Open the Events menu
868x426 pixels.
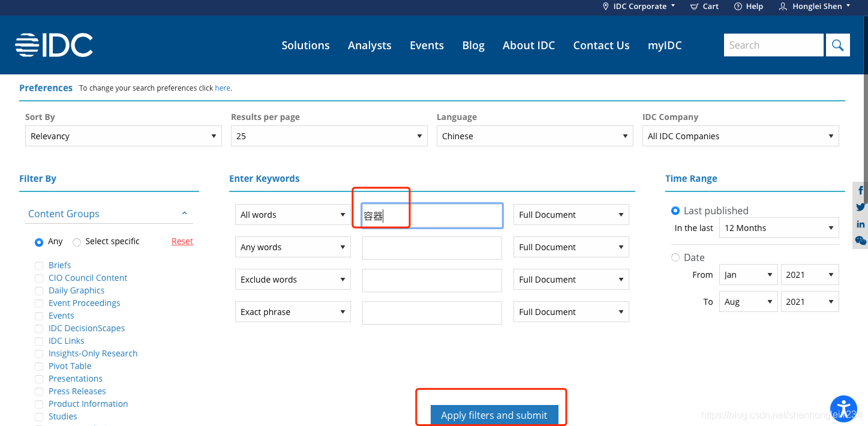[427, 46]
